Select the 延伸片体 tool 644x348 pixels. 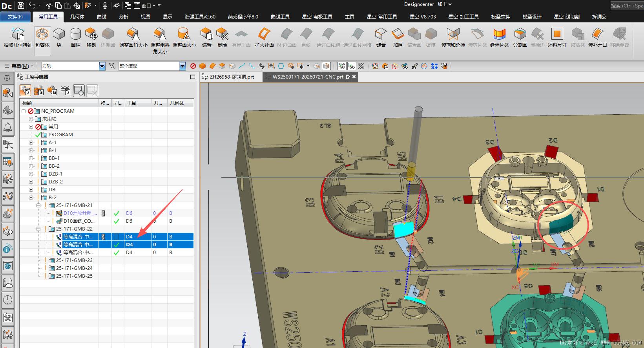(x=500, y=38)
